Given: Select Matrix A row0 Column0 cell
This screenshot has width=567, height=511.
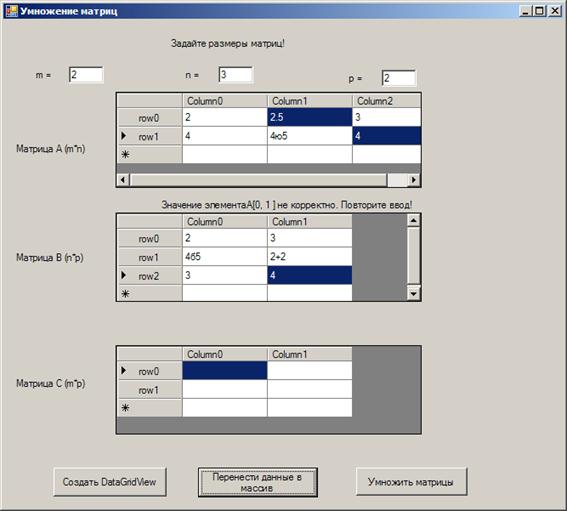Looking at the screenshot, I should [225, 117].
